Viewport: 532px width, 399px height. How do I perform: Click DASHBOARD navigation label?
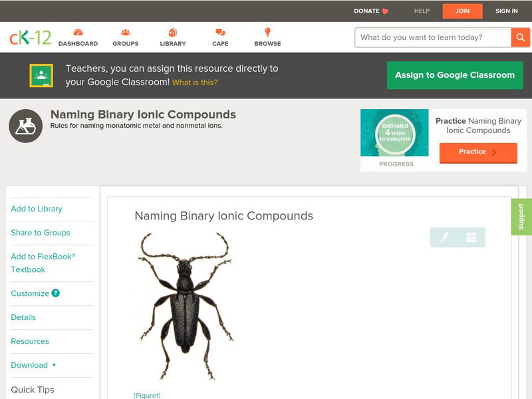click(78, 44)
